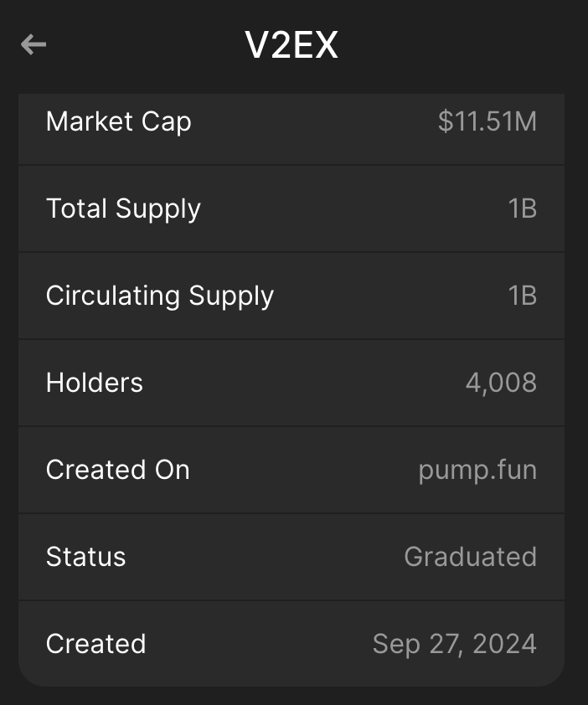Select the Total Supply label
This screenshot has width=588, height=705.
point(123,208)
